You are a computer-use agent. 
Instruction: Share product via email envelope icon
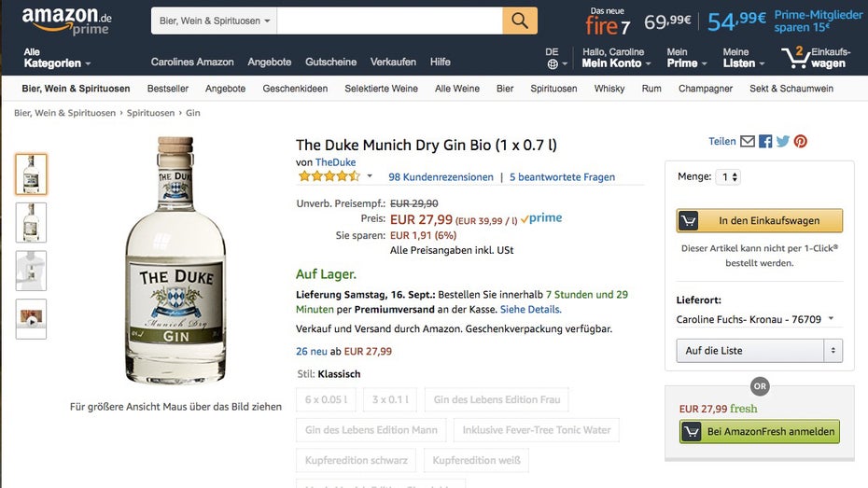[x=748, y=142]
